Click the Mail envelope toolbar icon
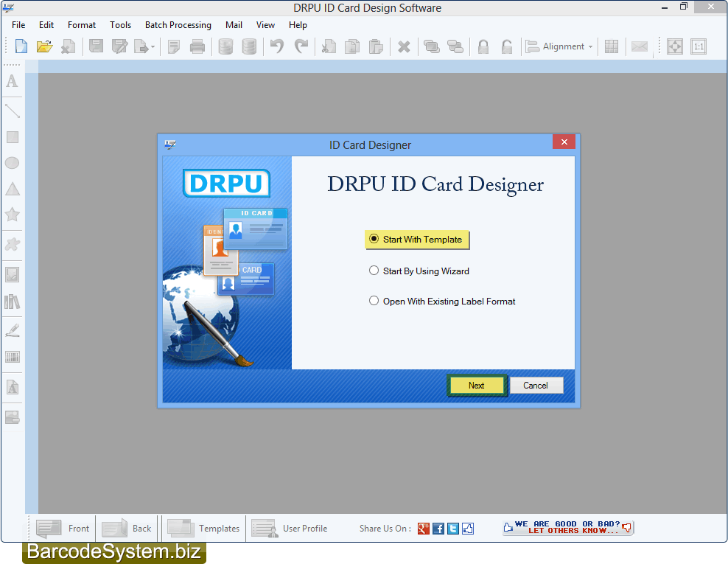This screenshot has height=564, width=728. 640,46
